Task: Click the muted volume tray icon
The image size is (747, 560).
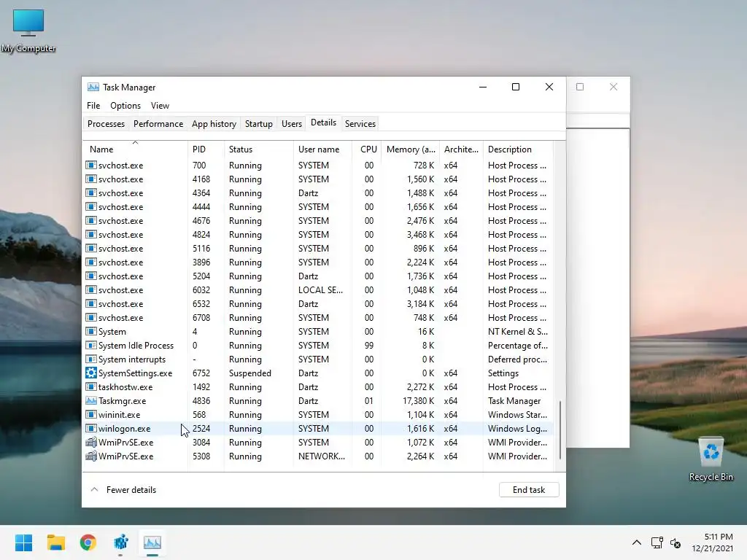Action: point(676,542)
